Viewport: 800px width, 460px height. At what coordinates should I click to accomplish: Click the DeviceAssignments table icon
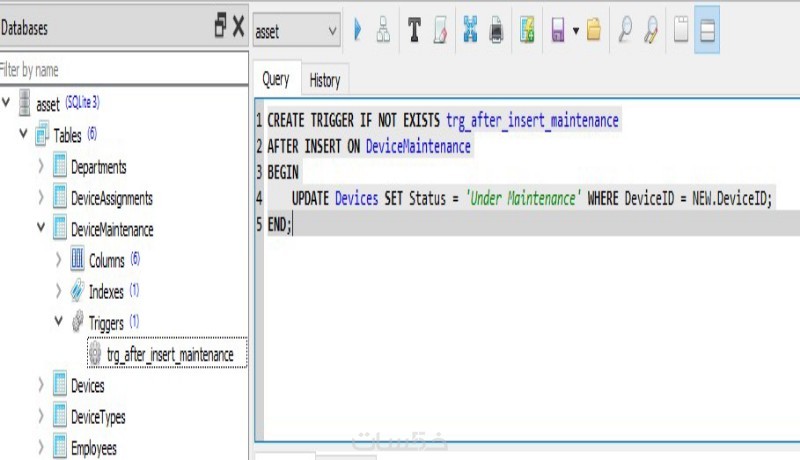[x=60, y=197]
